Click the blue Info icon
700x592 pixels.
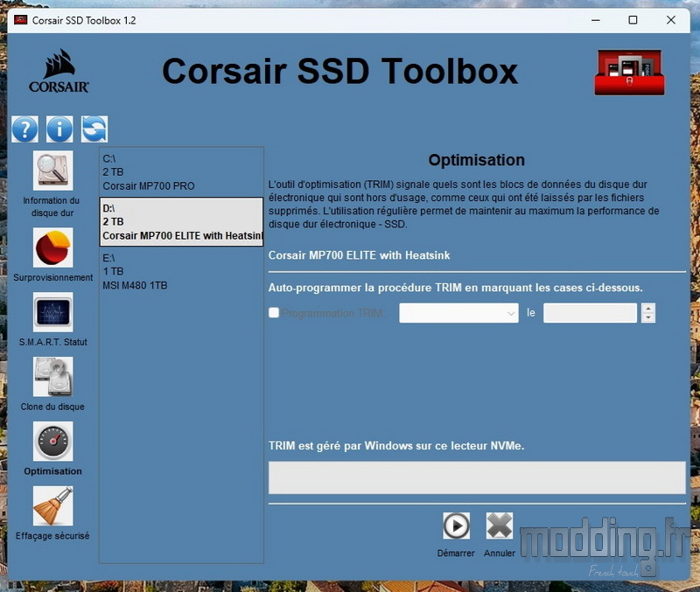pos(59,129)
